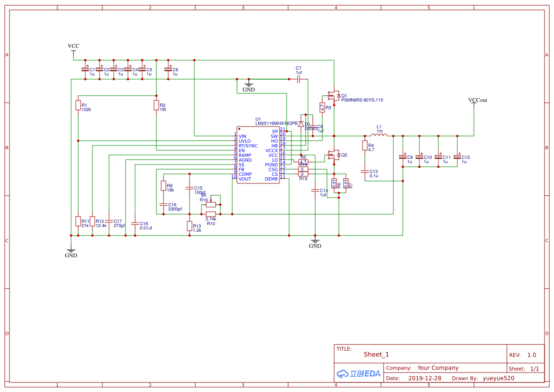The width and height of the screenshot is (554, 392).
Task: Select resistor R10 symbol
Action: pyautogui.click(x=211, y=214)
